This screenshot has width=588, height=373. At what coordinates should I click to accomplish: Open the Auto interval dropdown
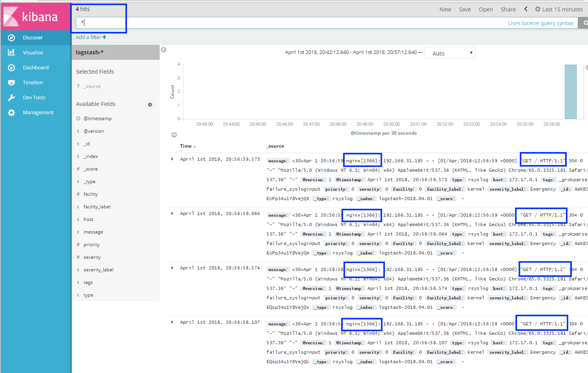click(x=450, y=53)
